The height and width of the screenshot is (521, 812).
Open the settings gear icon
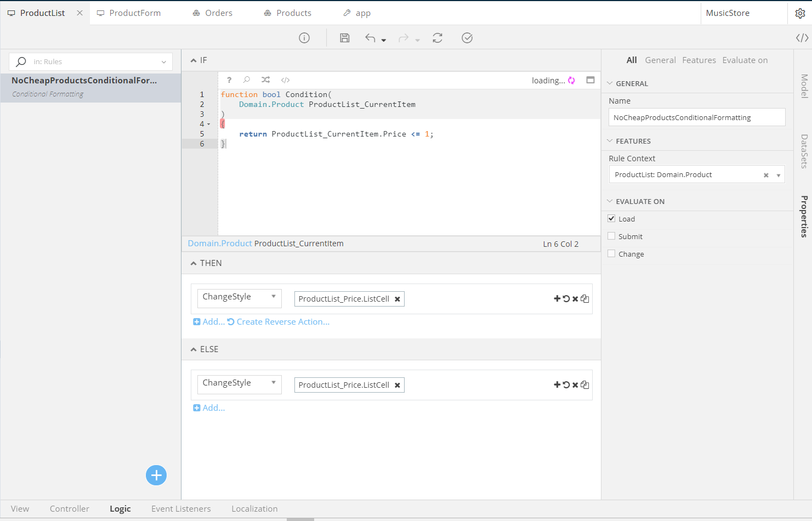coord(800,13)
